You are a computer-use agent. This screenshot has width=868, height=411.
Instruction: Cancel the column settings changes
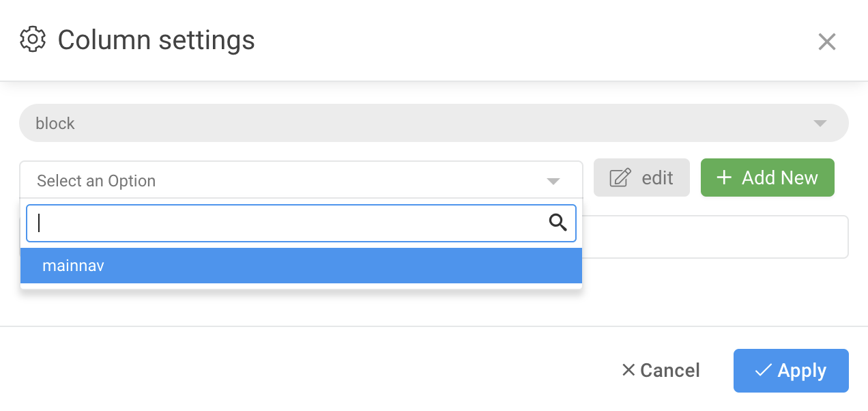[x=661, y=370]
